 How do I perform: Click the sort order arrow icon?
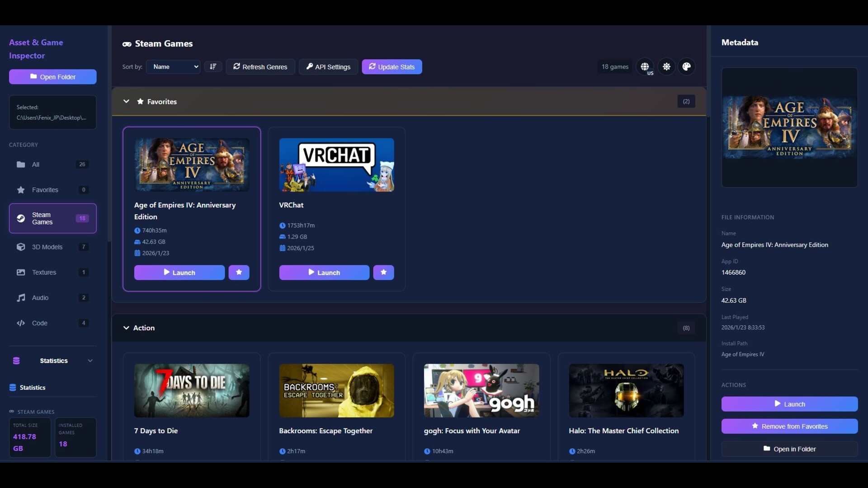pyautogui.click(x=213, y=66)
